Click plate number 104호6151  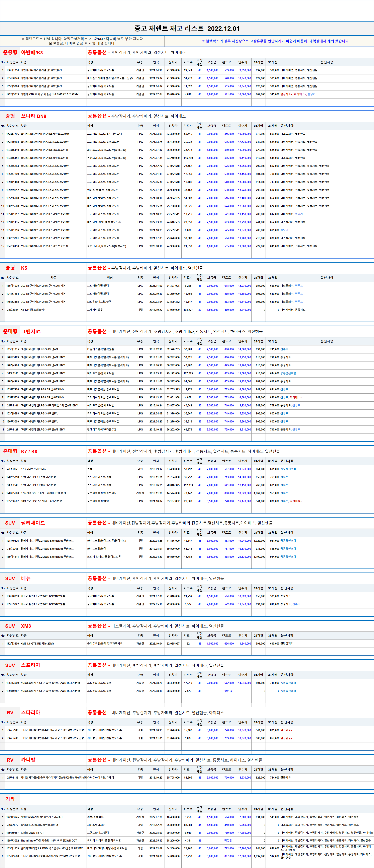coord(12,158)
